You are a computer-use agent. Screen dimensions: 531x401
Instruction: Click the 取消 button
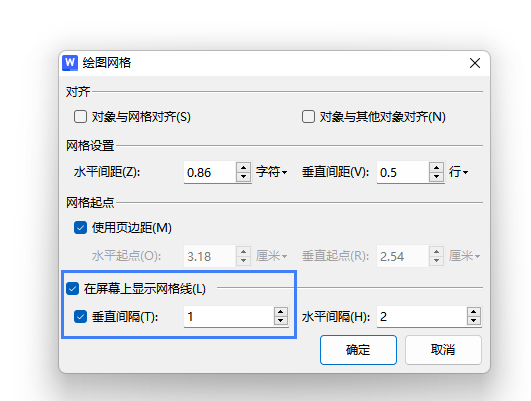coord(443,350)
